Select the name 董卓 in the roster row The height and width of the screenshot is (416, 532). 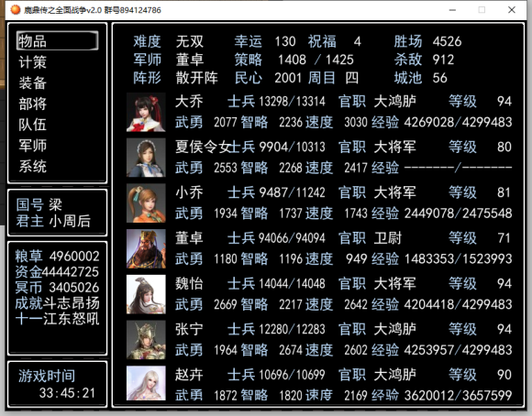coord(189,238)
